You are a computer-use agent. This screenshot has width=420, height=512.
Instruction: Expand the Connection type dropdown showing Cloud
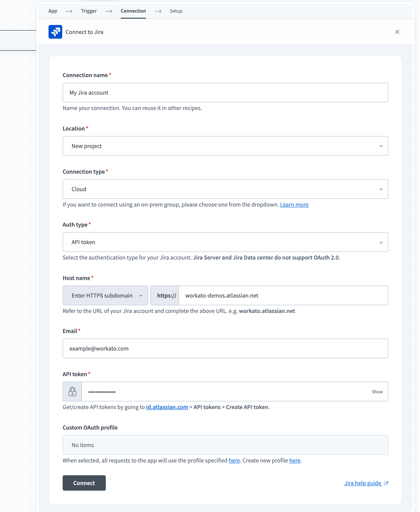click(225, 189)
